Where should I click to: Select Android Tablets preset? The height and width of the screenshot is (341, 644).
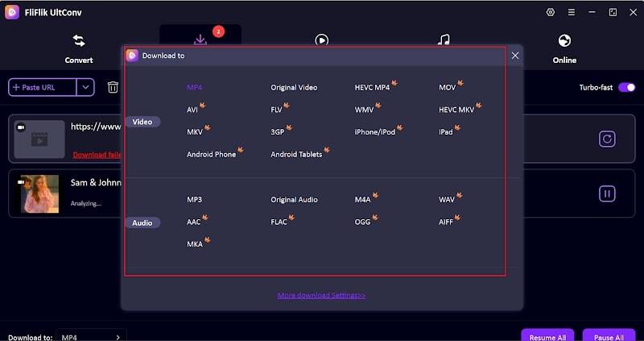point(296,154)
